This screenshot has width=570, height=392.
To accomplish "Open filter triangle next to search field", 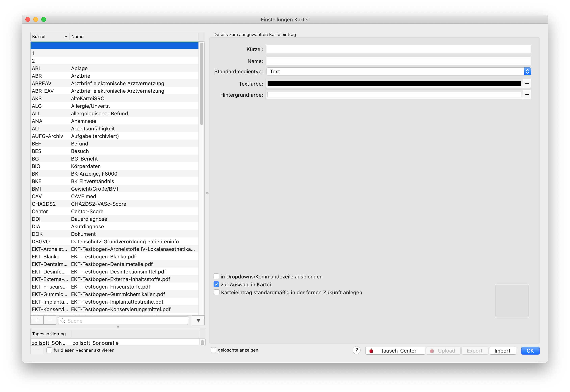I will point(198,320).
